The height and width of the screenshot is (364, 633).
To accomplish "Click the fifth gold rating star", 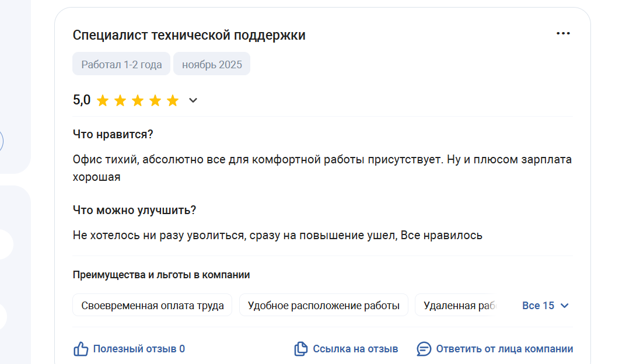I will [173, 101].
